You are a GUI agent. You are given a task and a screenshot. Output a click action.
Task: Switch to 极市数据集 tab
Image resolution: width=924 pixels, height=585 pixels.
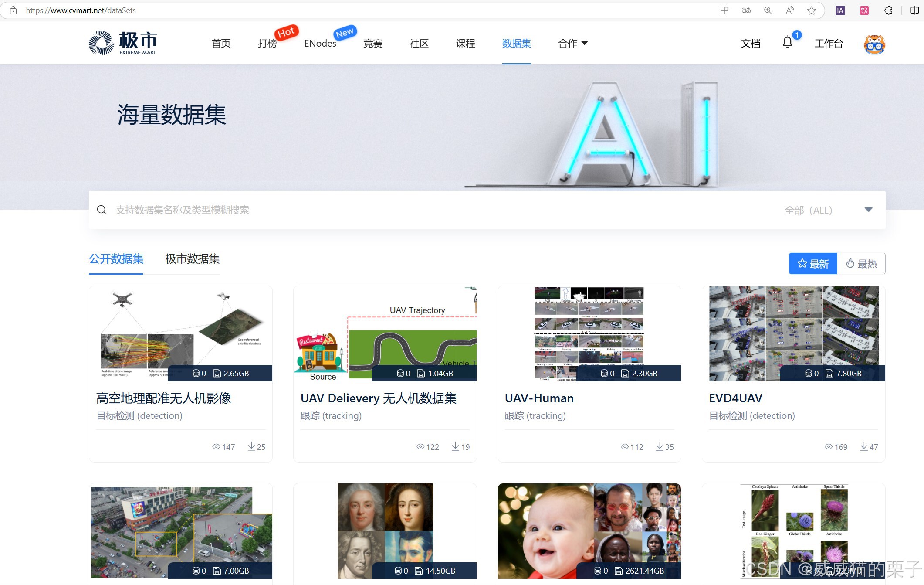pos(192,259)
